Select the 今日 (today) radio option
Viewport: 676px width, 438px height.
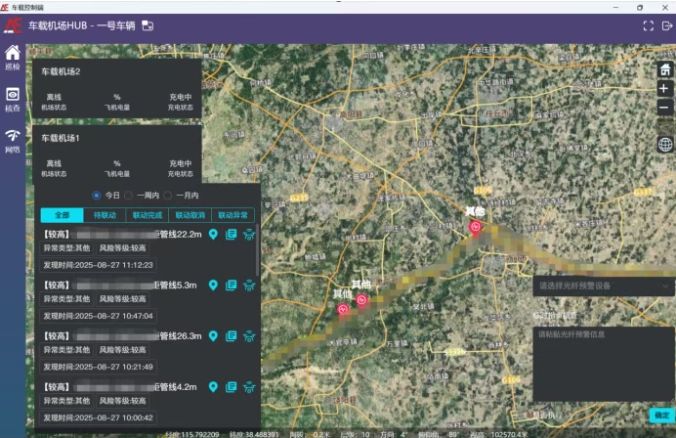[97, 195]
